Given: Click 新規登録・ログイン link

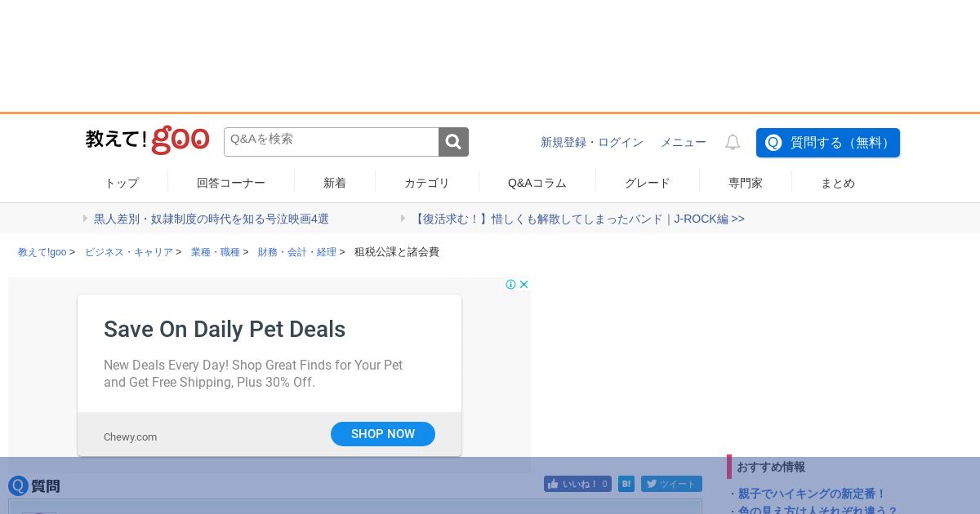Looking at the screenshot, I should click(591, 142).
